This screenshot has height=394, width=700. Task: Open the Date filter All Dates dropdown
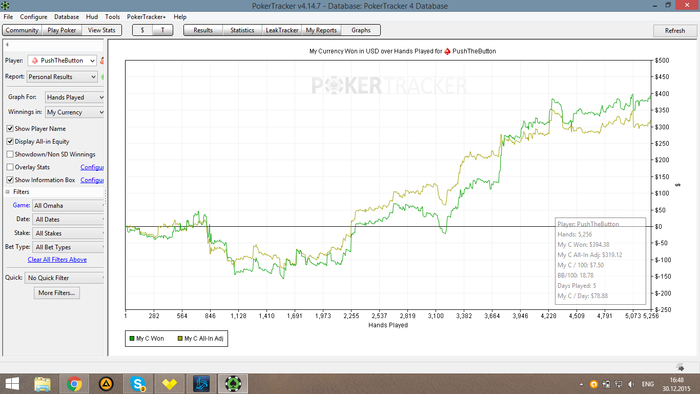coord(68,220)
